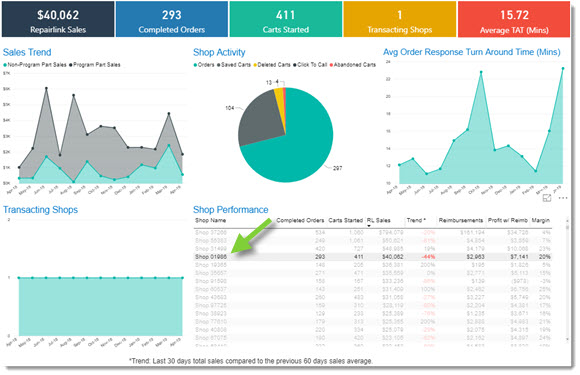Sort table by the Shop Name column header
The width and height of the screenshot is (580, 375).
pyautogui.click(x=210, y=220)
